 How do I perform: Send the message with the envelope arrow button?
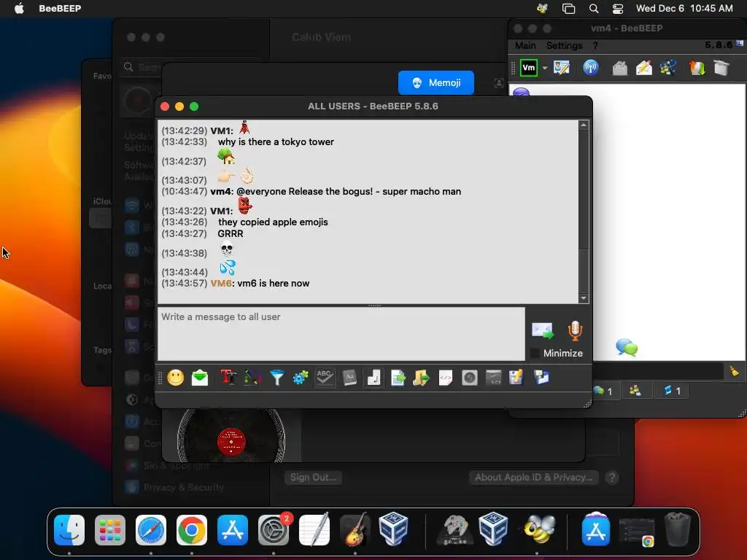(543, 330)
